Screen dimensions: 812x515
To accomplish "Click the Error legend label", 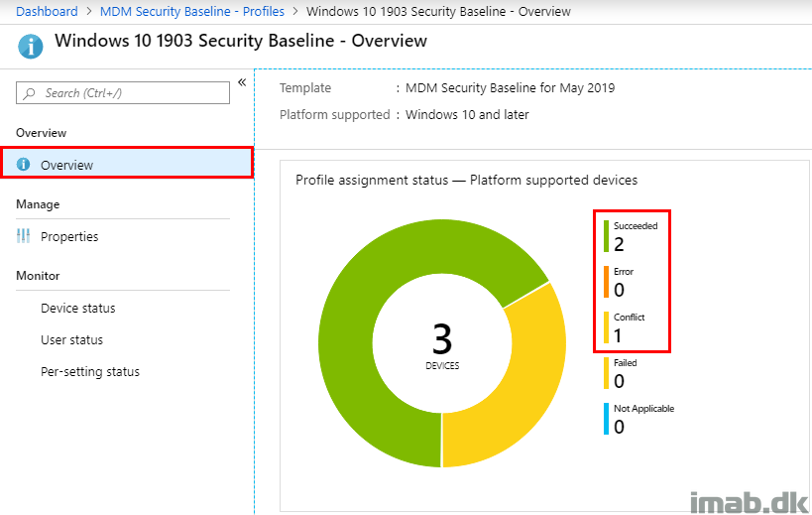I will [624, 272].
